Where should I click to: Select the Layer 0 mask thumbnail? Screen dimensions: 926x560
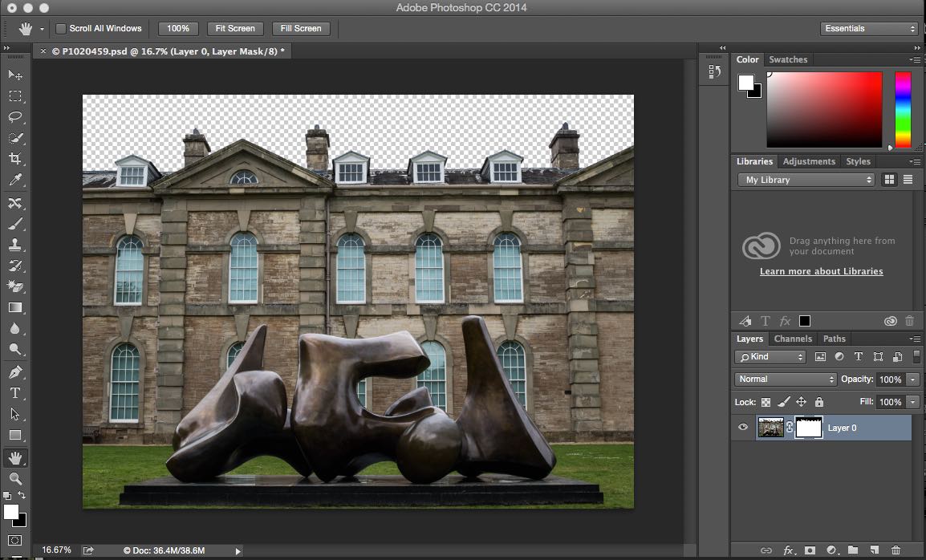coord(808,428)
